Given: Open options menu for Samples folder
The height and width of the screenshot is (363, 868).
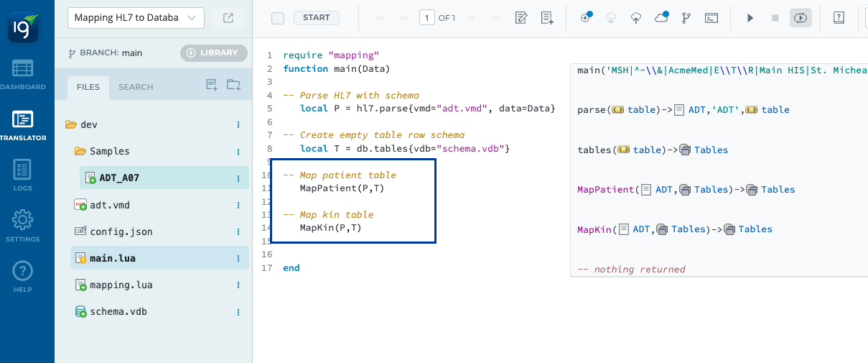Looking at the screenshot, I should point(238,152).
